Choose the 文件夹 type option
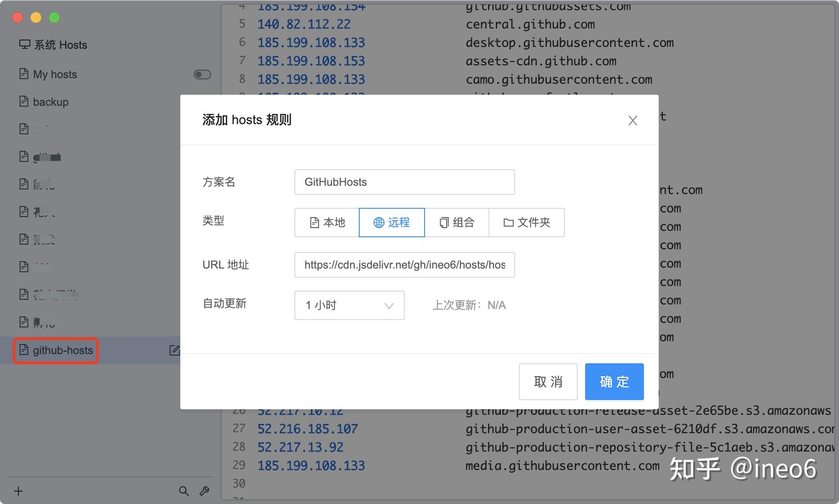This screenshot has width=839, height=504. (527, 223)
